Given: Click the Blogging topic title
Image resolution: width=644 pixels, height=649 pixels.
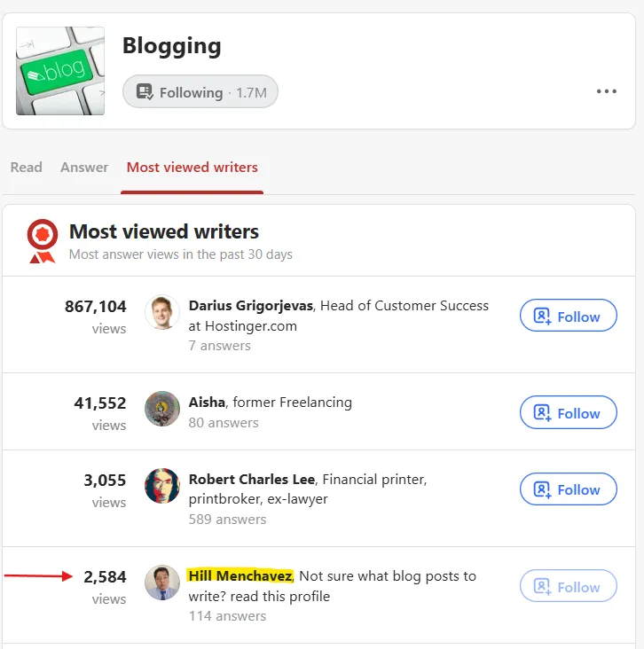Looking at the screenshot, I should point(172,45).
